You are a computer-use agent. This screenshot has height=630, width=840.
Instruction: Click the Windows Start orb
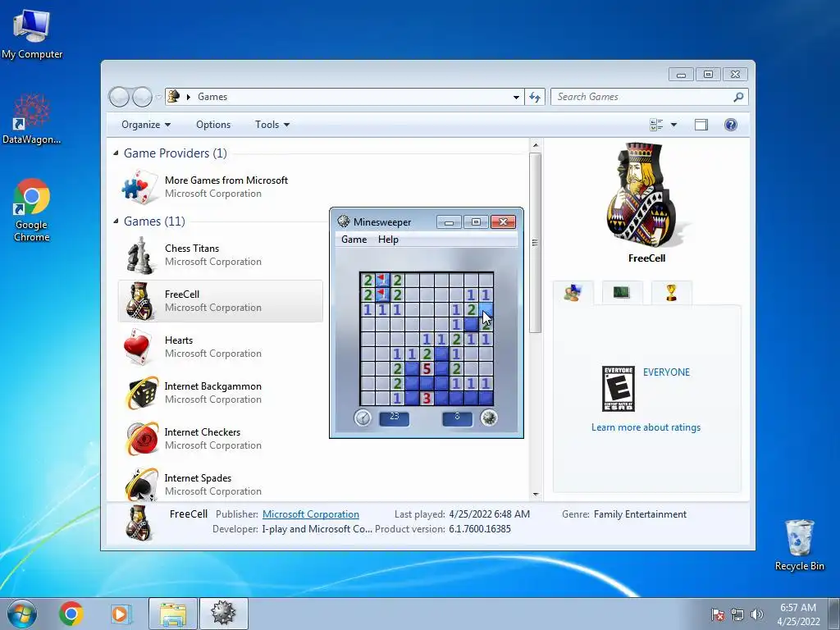click(x=22, y=614)
